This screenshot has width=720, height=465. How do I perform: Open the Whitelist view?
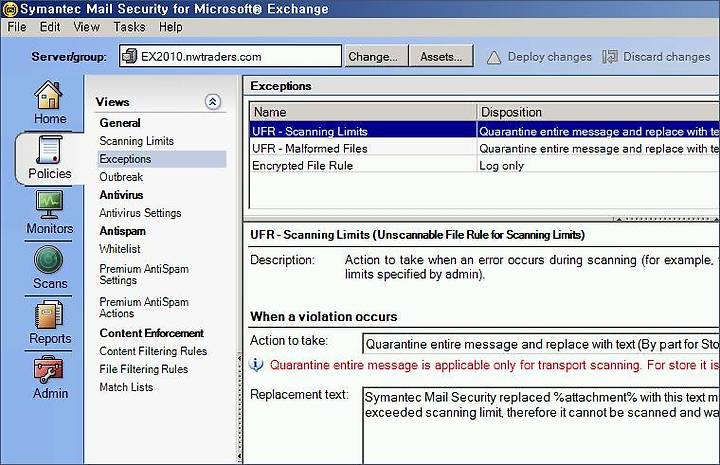pos(120,249)
